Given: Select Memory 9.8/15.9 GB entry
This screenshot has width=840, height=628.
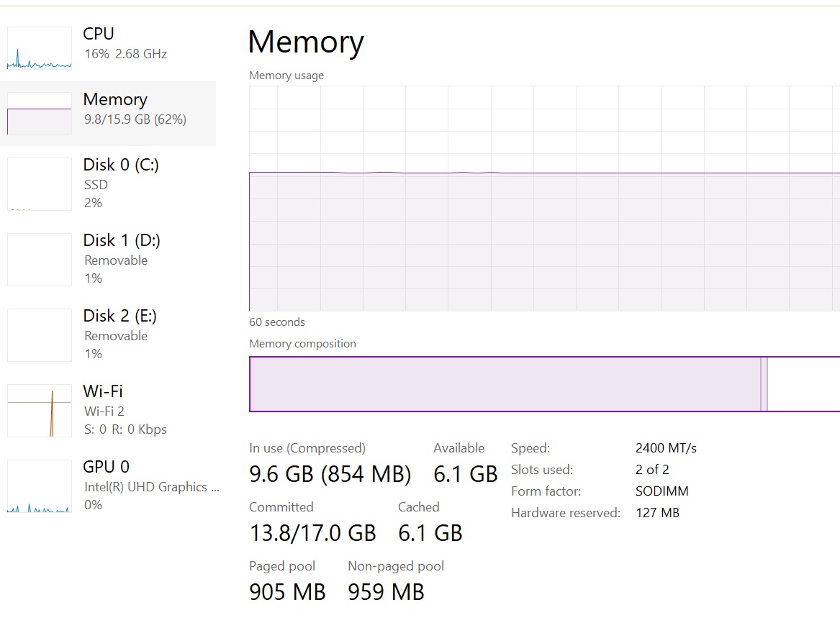Looking at the screenshot, I should (108, 113).
